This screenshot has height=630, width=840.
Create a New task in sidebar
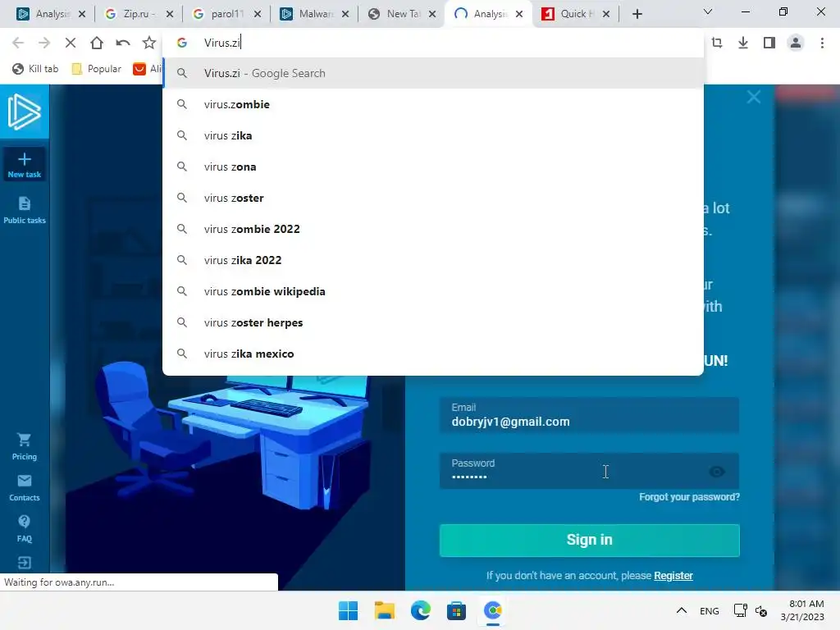point(24,165)
